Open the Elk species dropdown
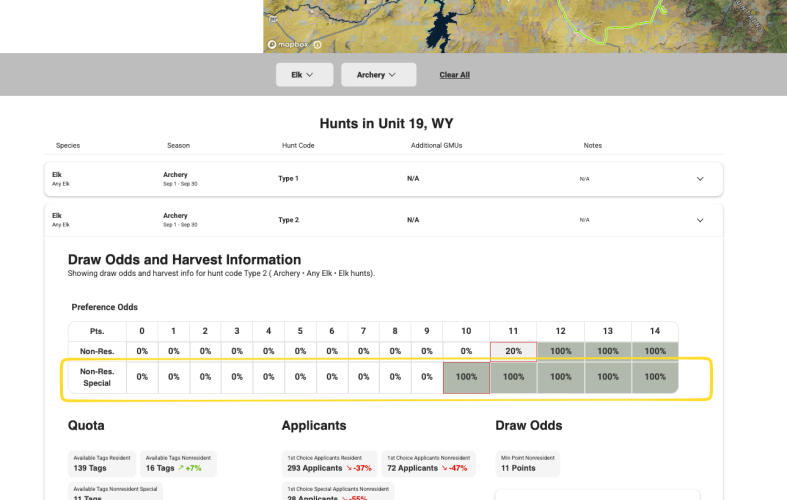This screenshot has height=500, width=787. coord(304,75)
